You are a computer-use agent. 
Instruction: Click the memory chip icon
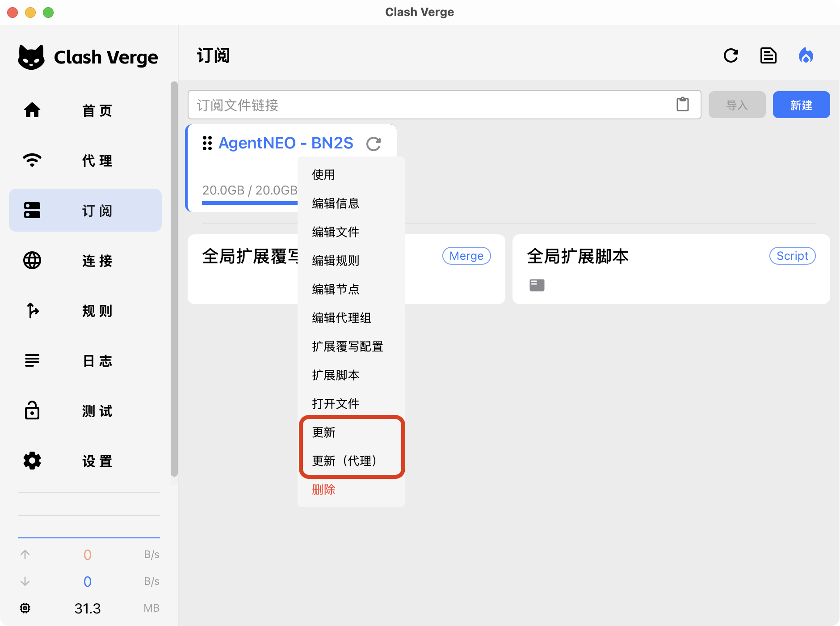[x=25, y=608]
